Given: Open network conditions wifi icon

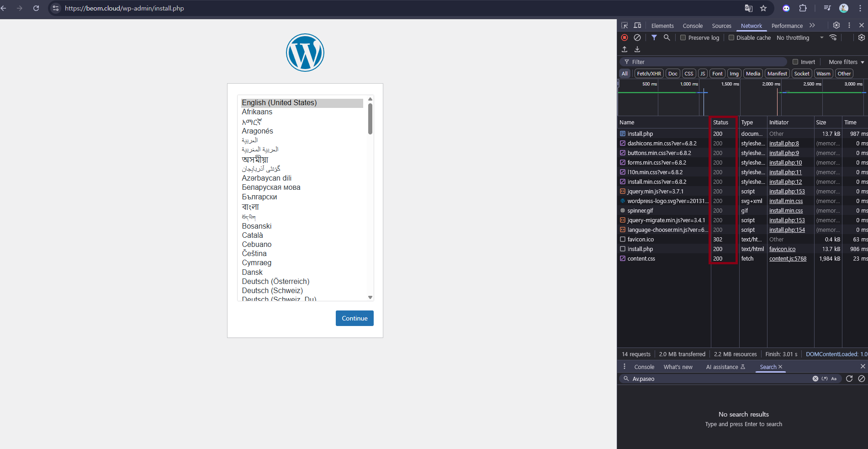Looking at the screenshot, I should click(x=833, y=37).
